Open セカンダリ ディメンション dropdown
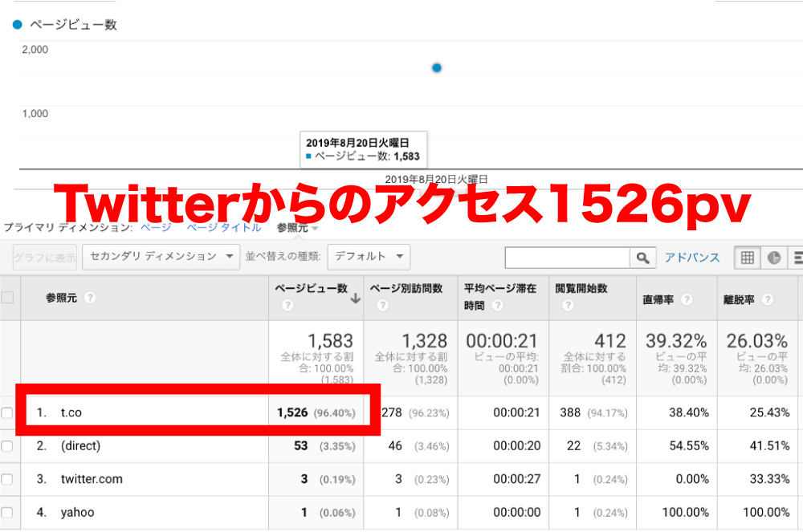Image resolution: width=803 pixels, height=532 pixels. click(161, 257)
